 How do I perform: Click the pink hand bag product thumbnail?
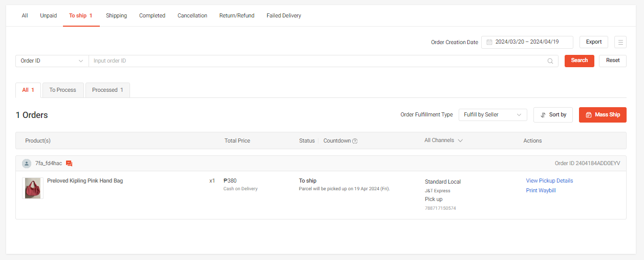(33, 188)
